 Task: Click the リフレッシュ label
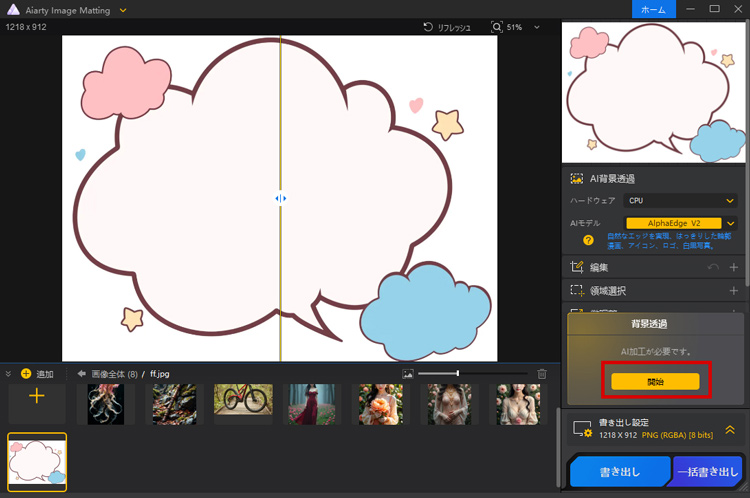454,28
